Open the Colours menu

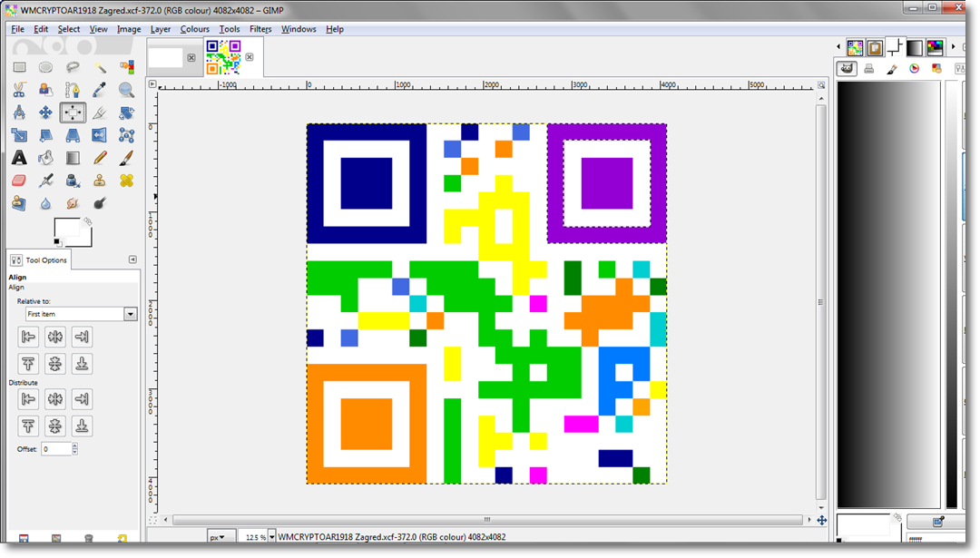point(194,29)
